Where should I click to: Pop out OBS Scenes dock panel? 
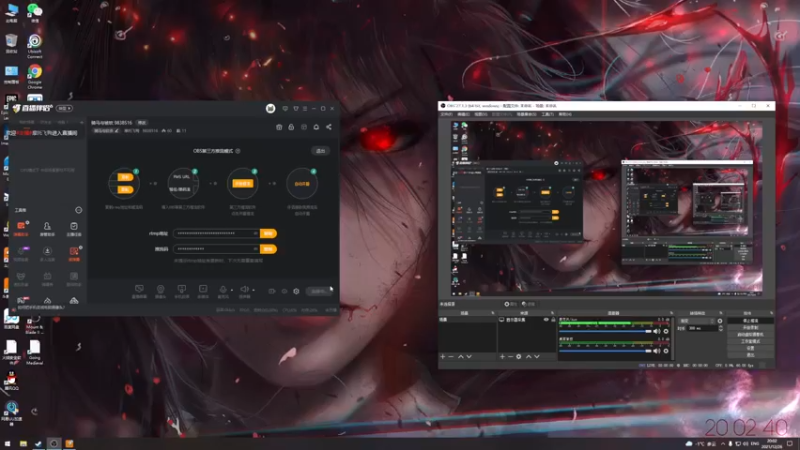(493, 313)
